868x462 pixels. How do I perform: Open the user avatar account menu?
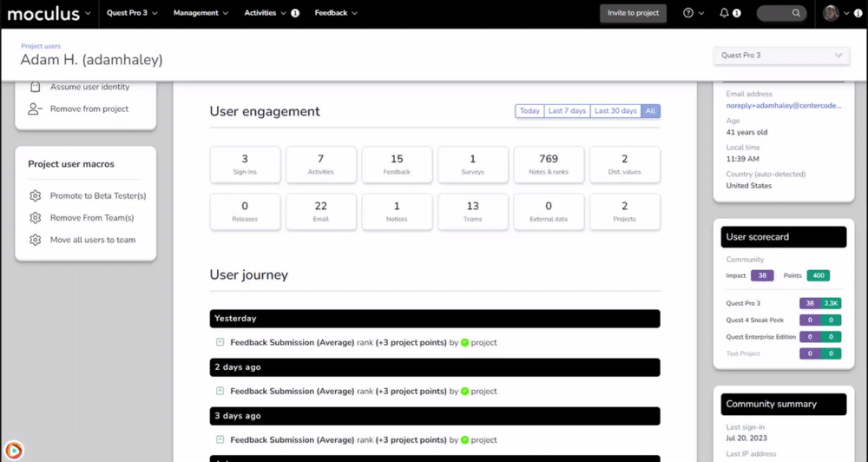click(x=835, y=13)
